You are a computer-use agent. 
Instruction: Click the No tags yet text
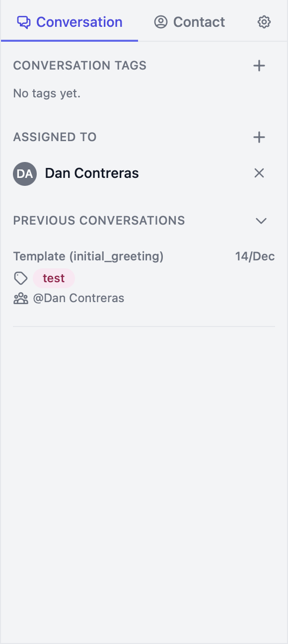point(47,93)
